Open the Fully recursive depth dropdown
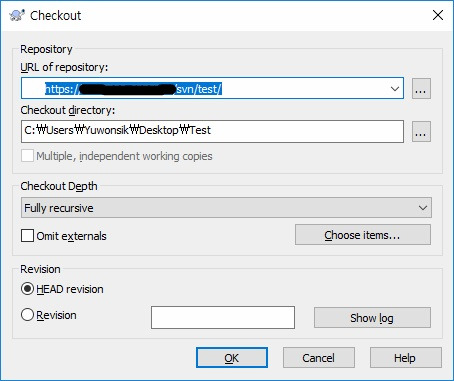454x381 pixels. pos(226,208)
